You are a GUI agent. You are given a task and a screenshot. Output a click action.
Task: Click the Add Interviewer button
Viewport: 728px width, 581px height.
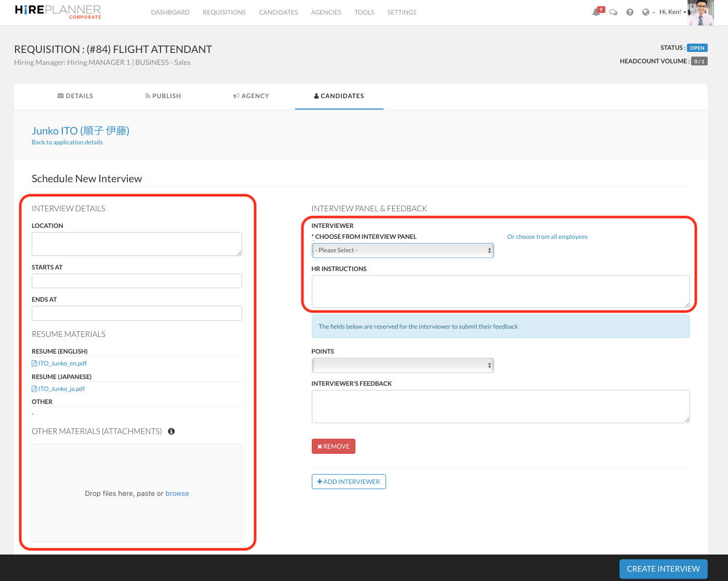[x=349, y=482]
